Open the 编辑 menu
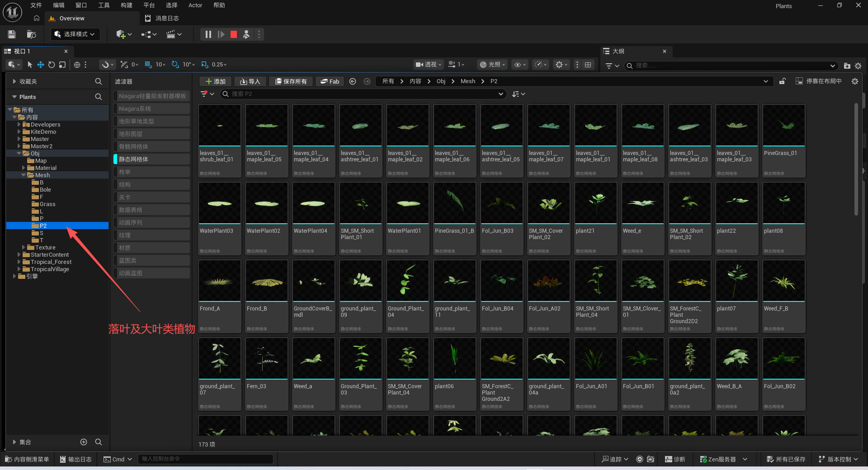 (x=58, y=5)
